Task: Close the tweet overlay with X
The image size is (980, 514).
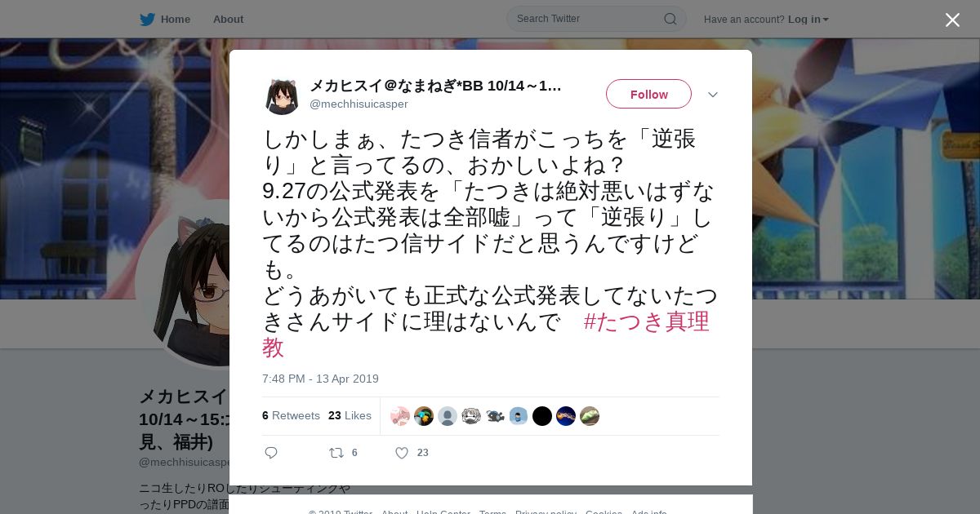Action: [x=952, y=20]
